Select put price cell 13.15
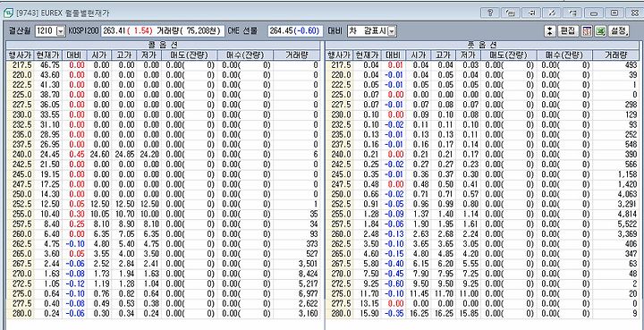 pyautogui.click(x=369, y=303)
